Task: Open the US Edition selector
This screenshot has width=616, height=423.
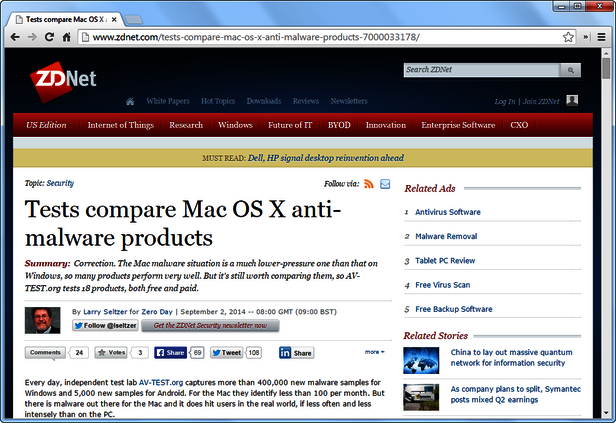Action: tap(46, 125)
